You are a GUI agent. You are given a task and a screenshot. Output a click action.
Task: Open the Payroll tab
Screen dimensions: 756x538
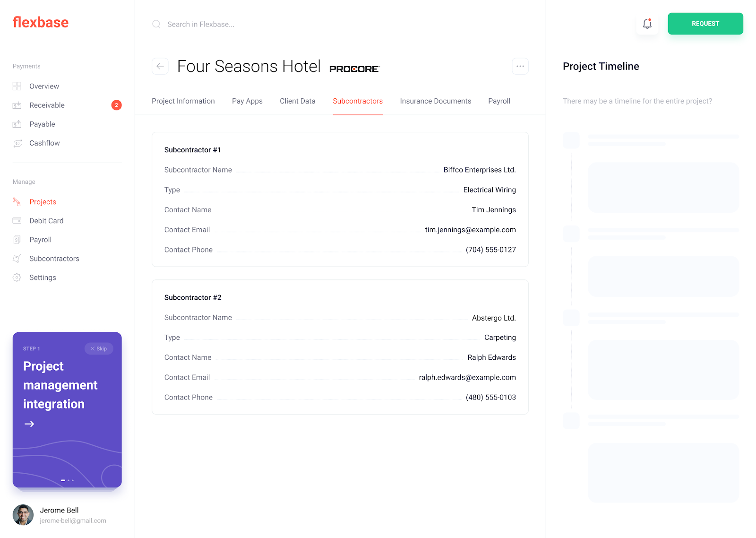(x=499, y=101)
